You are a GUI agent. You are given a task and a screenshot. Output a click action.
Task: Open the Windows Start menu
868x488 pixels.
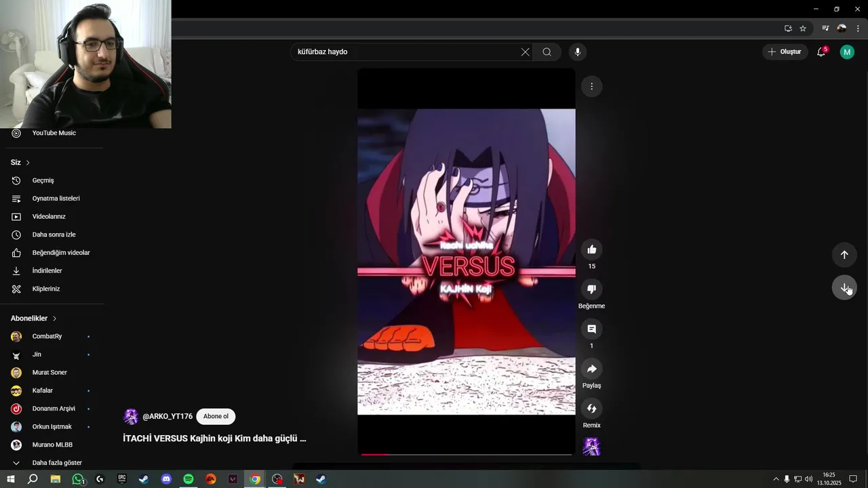[11, 479]
